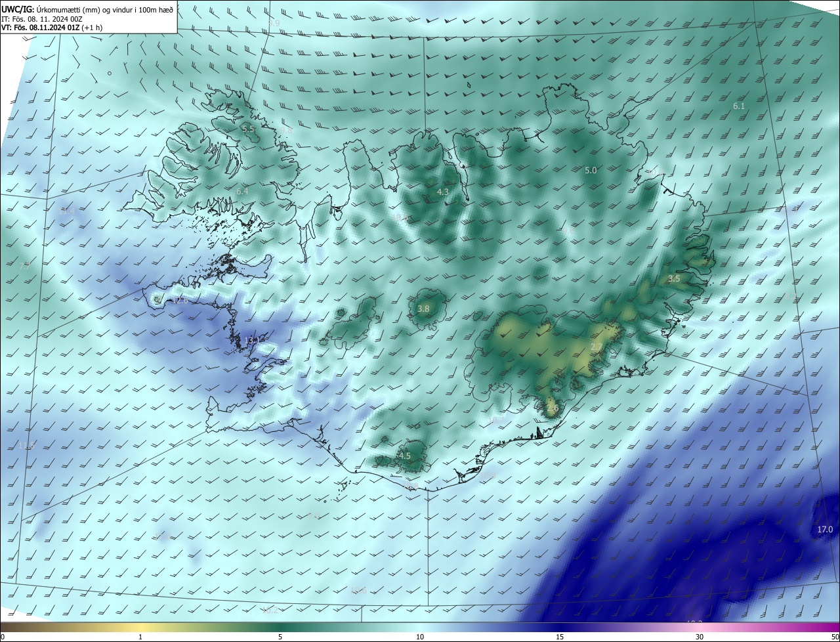Click the 11.4 value label

[x=66, y=211]
